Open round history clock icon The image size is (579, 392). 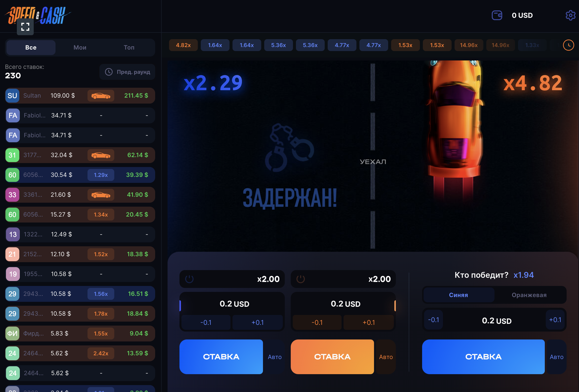568,45
